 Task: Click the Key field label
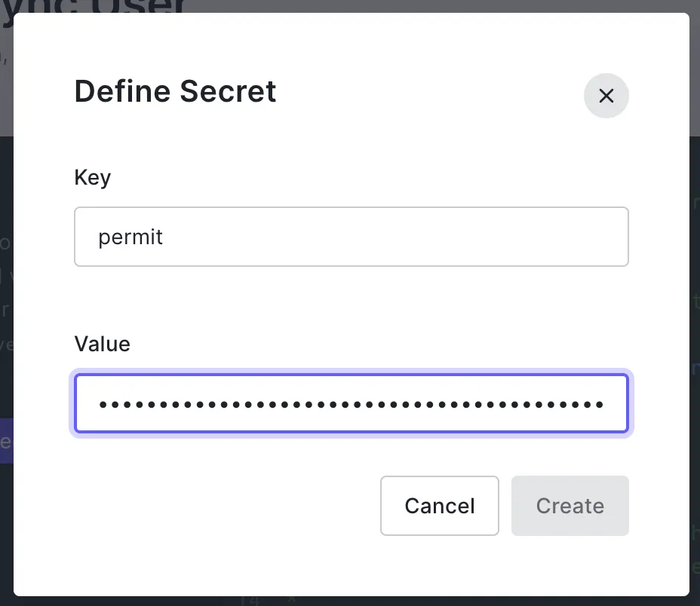(91, 177)
